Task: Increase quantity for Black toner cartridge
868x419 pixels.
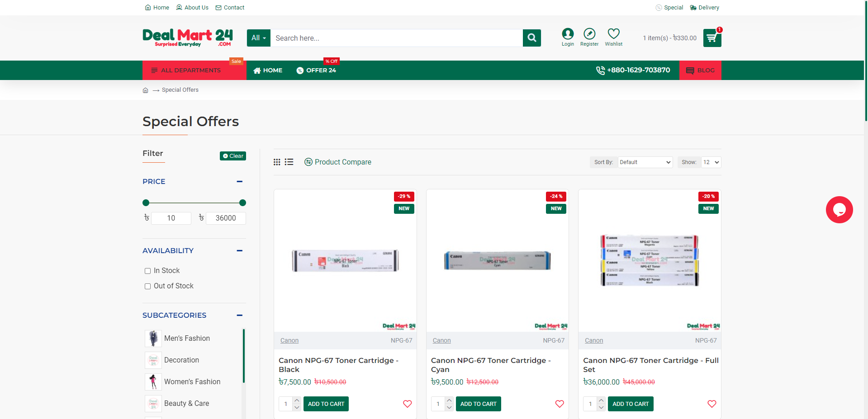Action: point(297,400)
